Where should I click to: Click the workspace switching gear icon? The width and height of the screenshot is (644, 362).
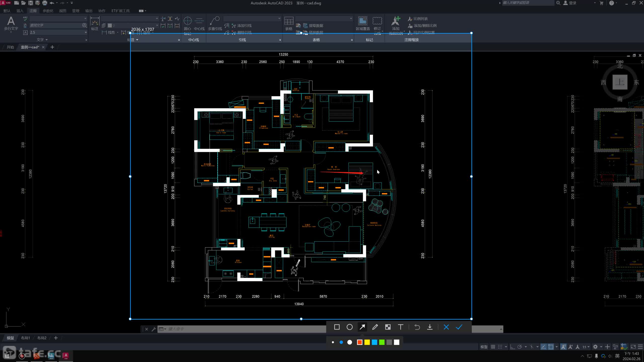595,347
